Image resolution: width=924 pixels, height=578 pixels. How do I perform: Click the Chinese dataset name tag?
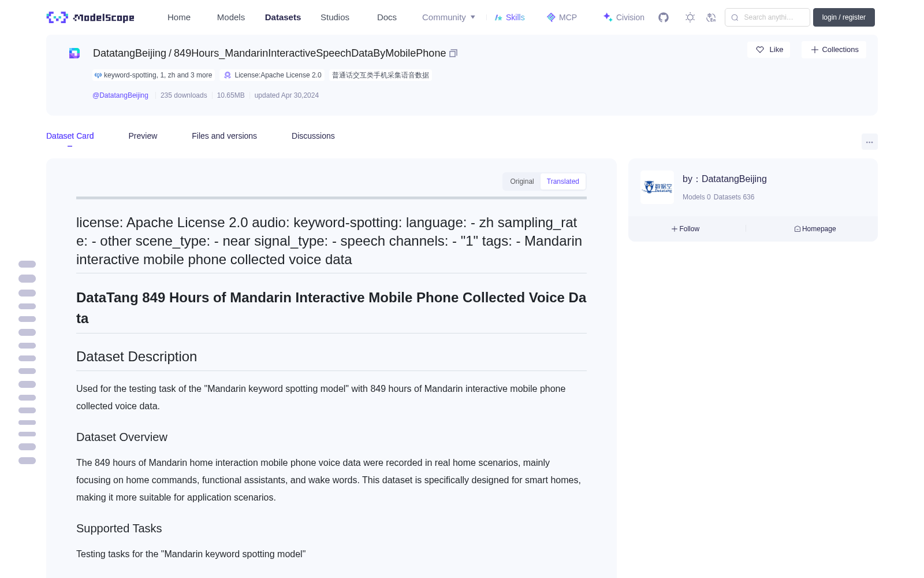point(381,75)
